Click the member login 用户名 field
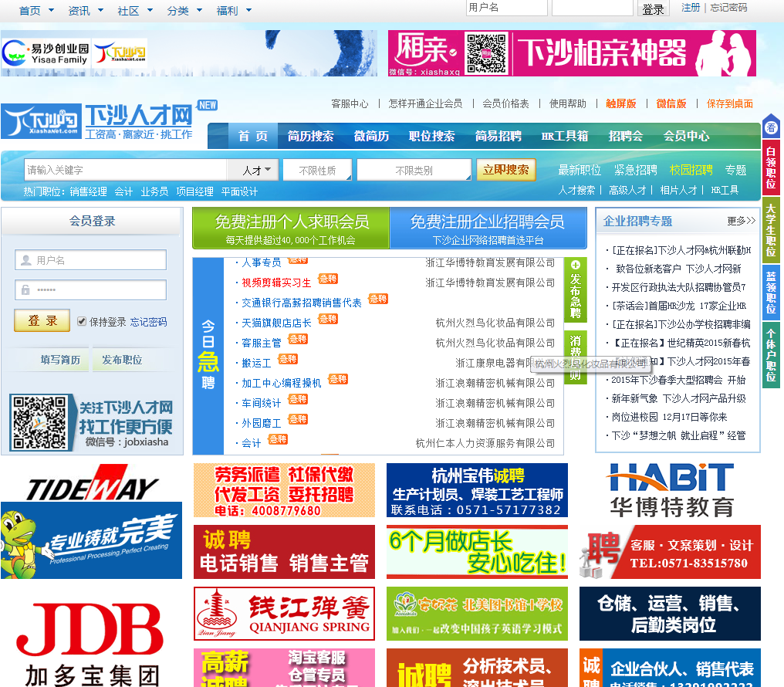The height and width of the screenshot is (687, 784). (90, 260)
